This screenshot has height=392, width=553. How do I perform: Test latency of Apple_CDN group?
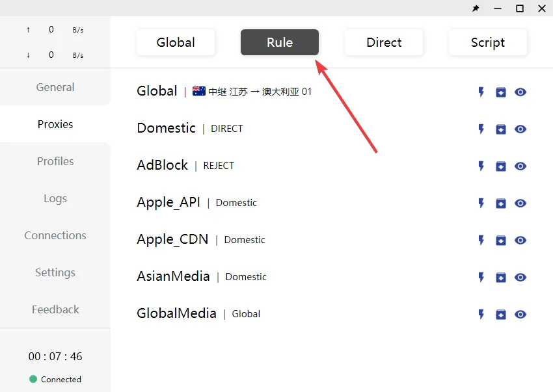[481, 241]
